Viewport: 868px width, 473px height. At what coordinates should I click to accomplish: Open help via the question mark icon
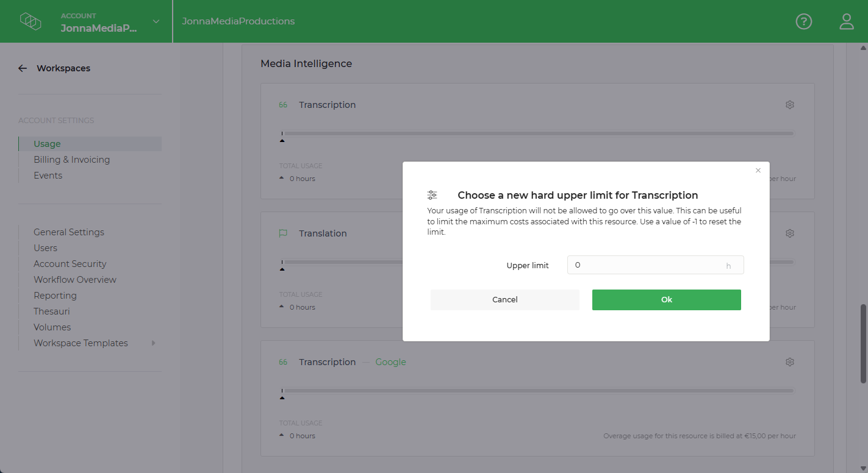(803, 21)
